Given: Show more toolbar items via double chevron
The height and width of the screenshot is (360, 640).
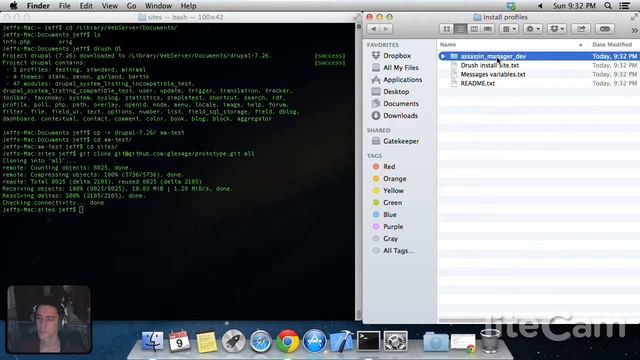Looking at the screenshot, I should click(634, 30).
